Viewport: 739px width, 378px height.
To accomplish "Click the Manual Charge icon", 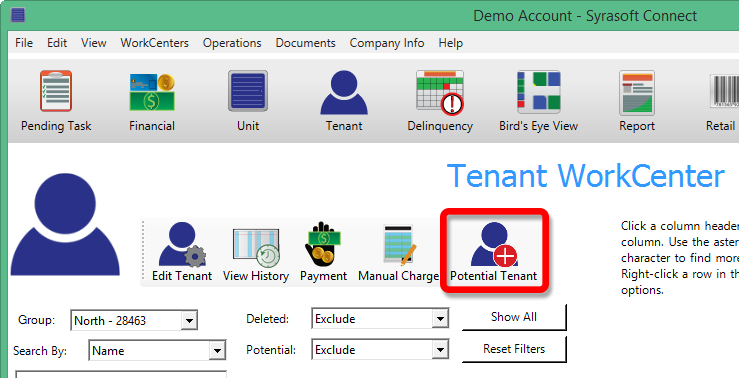I will pos(399,245).
